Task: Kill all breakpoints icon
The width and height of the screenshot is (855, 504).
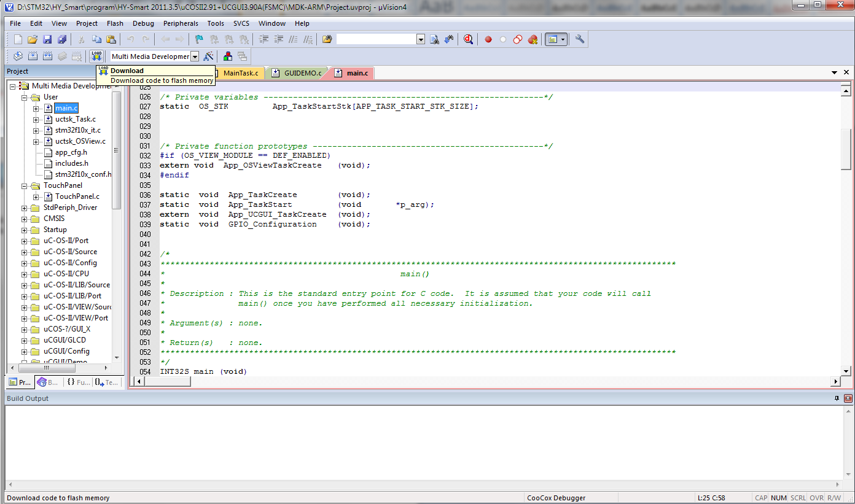Action: click(533, 39)
